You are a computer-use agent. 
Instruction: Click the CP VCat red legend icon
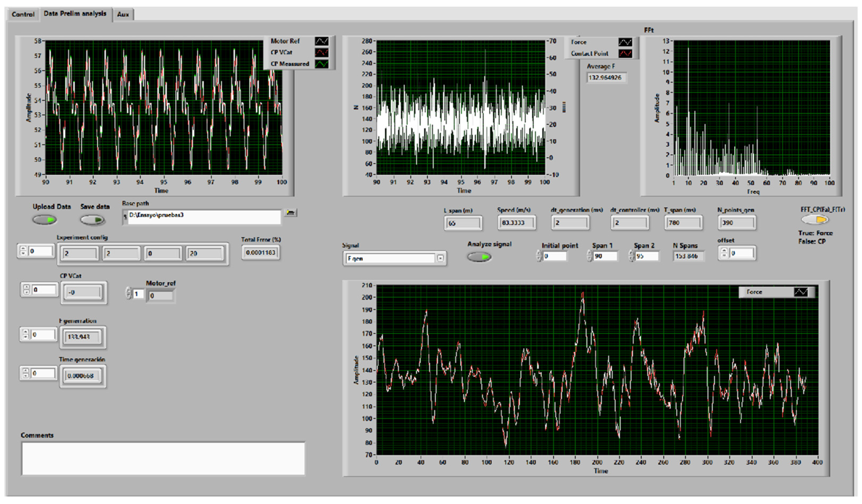tap(321, 52)
